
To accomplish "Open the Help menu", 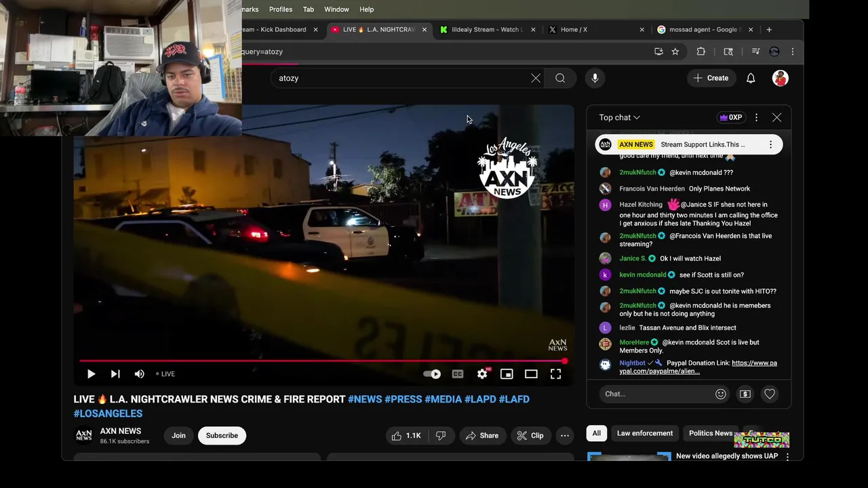I will [x=366, y=9].
